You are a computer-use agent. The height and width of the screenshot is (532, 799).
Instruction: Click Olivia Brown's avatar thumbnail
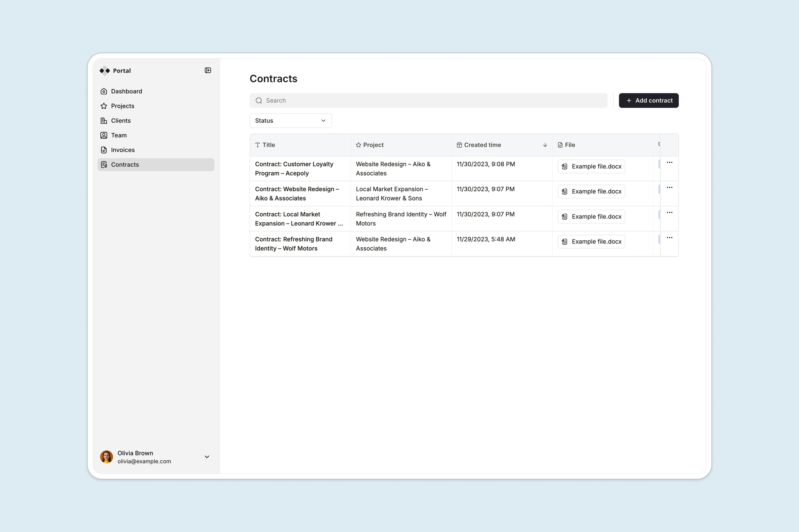coord(106,457)
